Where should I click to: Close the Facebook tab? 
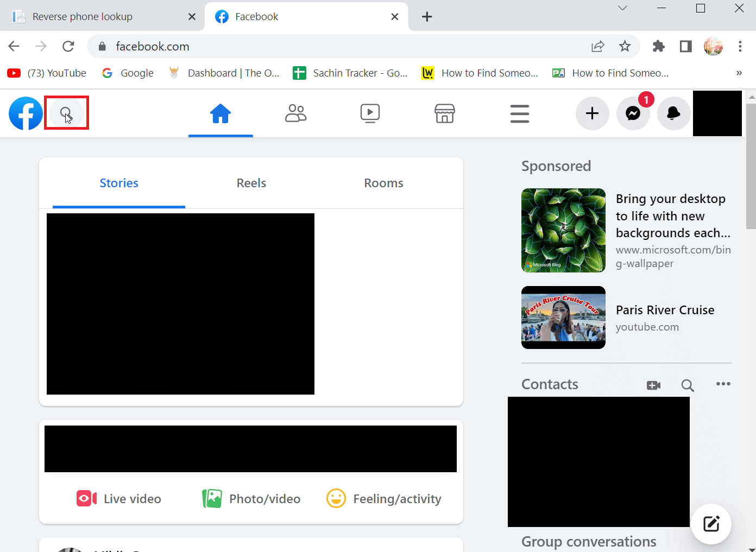tap(395, 17)
